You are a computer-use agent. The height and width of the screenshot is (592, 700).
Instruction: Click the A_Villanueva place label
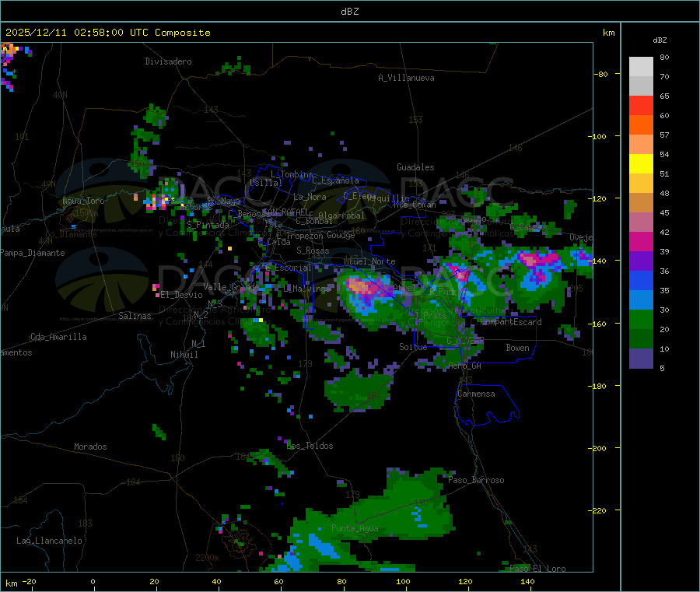coord(406,78)
